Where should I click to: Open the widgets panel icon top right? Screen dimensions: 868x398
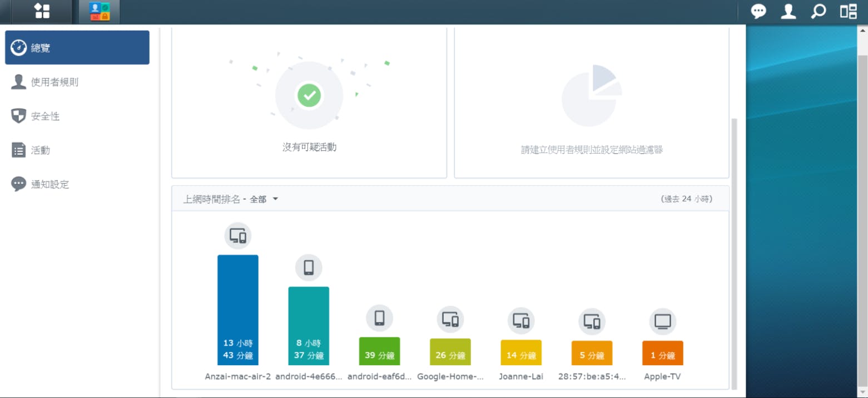tap(847, 11)
